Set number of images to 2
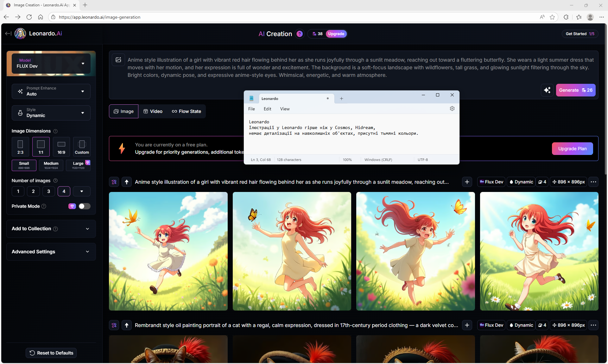This screenshot has height=364, width=608. (x=33, y=191)
